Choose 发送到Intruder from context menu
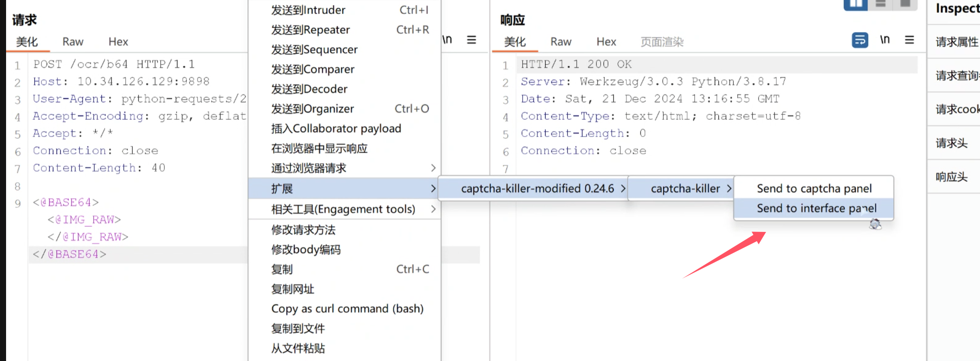The image size is (980, 361). click(x=345, y=10)
